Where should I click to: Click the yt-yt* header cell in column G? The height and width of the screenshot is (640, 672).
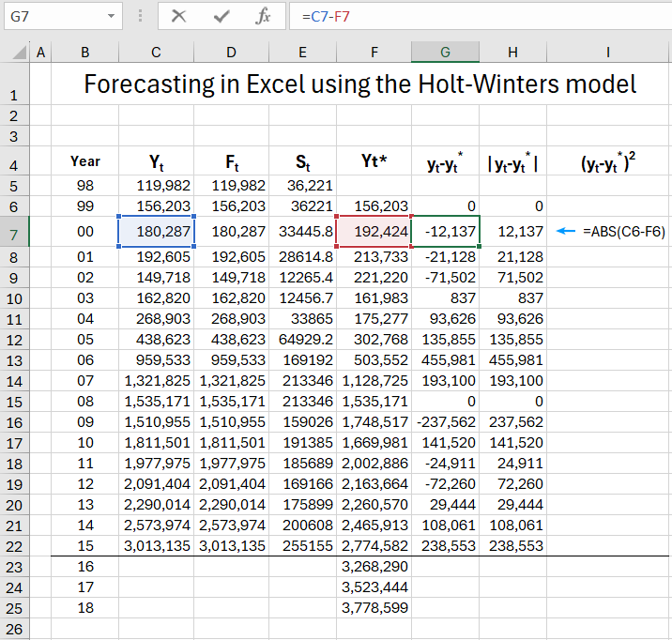445,161
